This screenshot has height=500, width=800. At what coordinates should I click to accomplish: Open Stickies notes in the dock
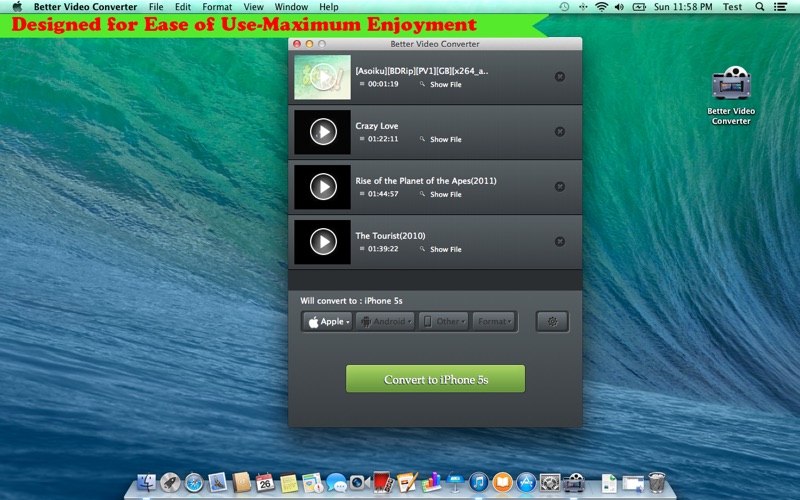click(289, 483)
